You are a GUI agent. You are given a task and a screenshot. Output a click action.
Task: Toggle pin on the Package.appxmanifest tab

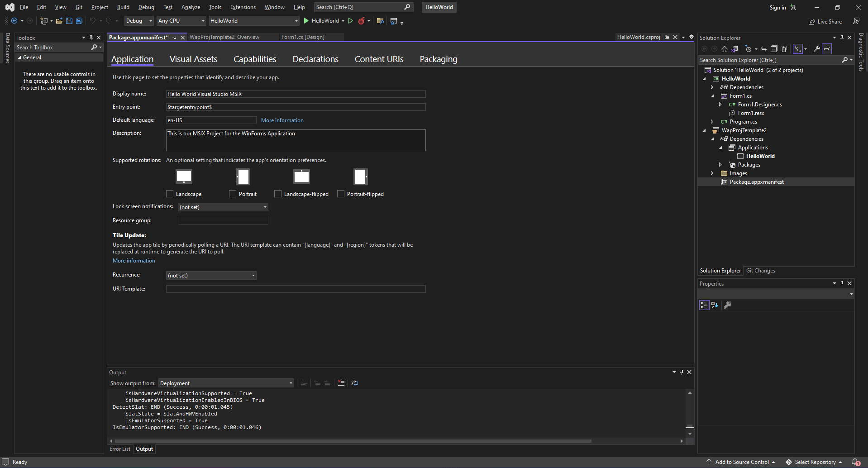[175, 38]
